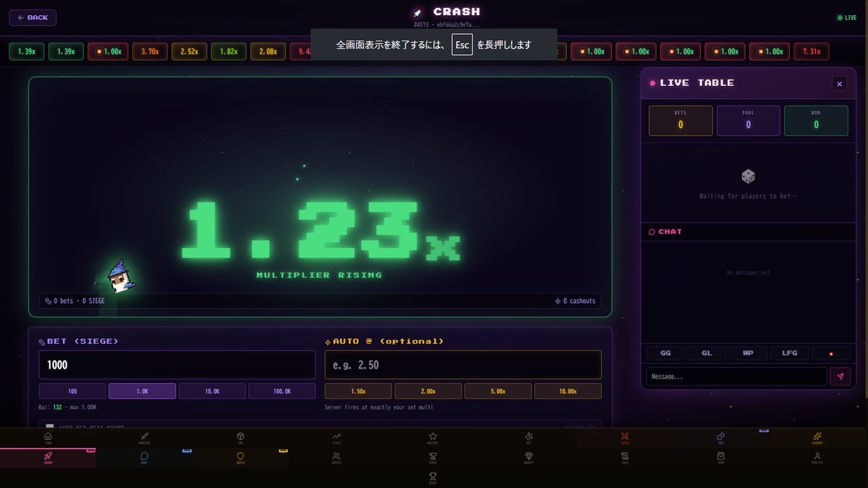Click the bet amount input field
The width and height of the screenshot is (868, 488).
click(177, 365)
